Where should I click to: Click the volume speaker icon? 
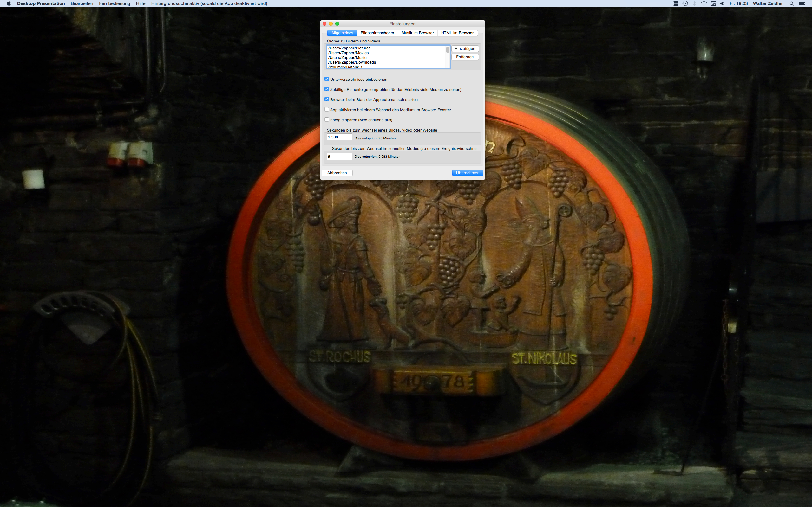722,3
